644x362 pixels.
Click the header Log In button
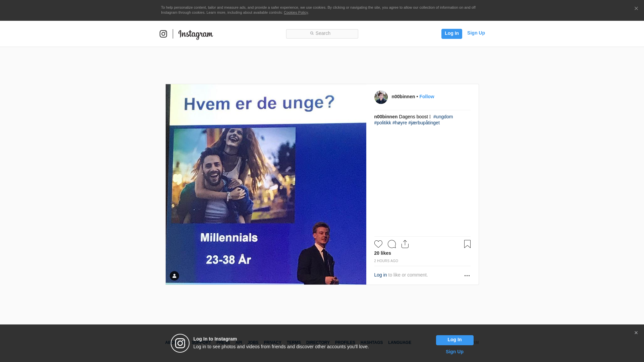pos(452,34)
